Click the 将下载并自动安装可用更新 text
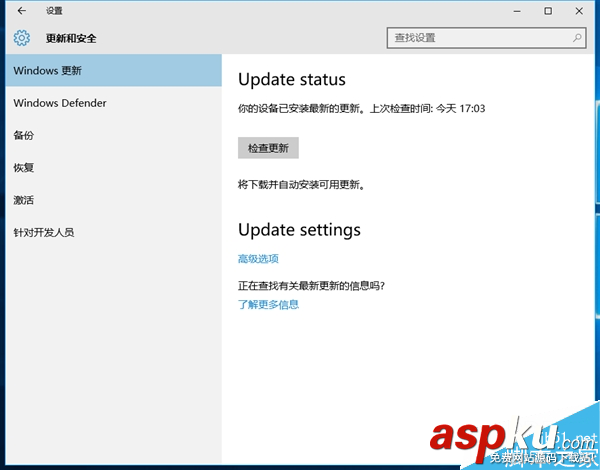600x470 pixels. click(x=301, y=185)
